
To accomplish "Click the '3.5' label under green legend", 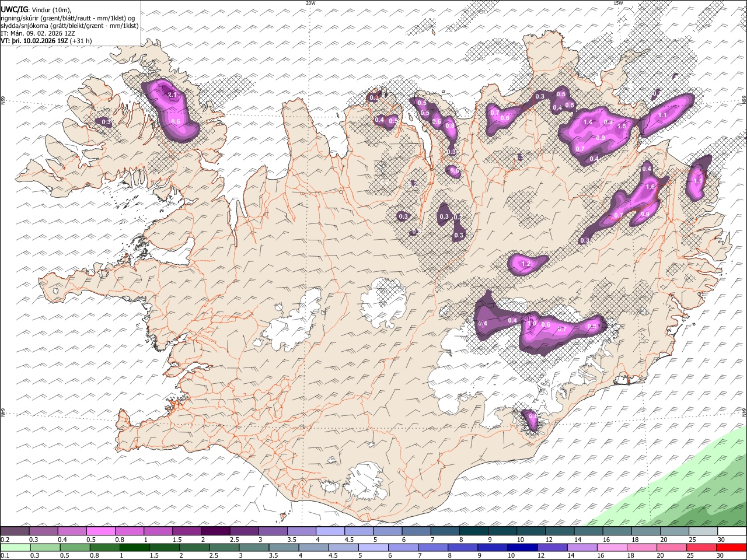I will pyautogui.click(x=273, y=556).
